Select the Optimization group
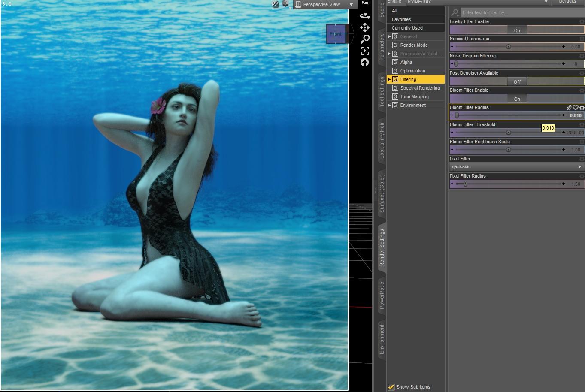This screenshot has width=585, height=392. coord(416,71)
